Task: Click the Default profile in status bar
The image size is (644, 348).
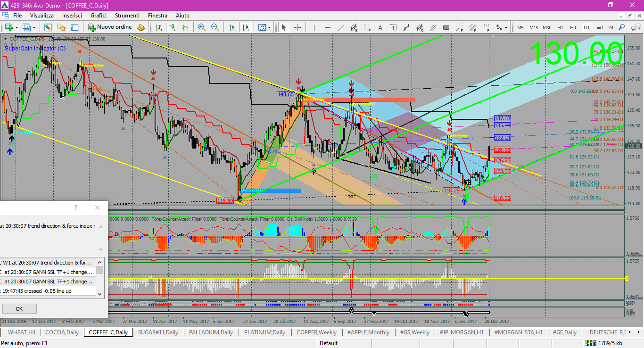Action: click(329, 343)
